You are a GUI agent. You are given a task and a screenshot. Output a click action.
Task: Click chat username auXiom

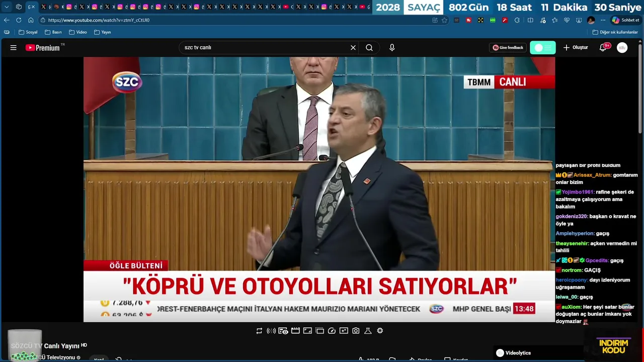coord(572,307)
